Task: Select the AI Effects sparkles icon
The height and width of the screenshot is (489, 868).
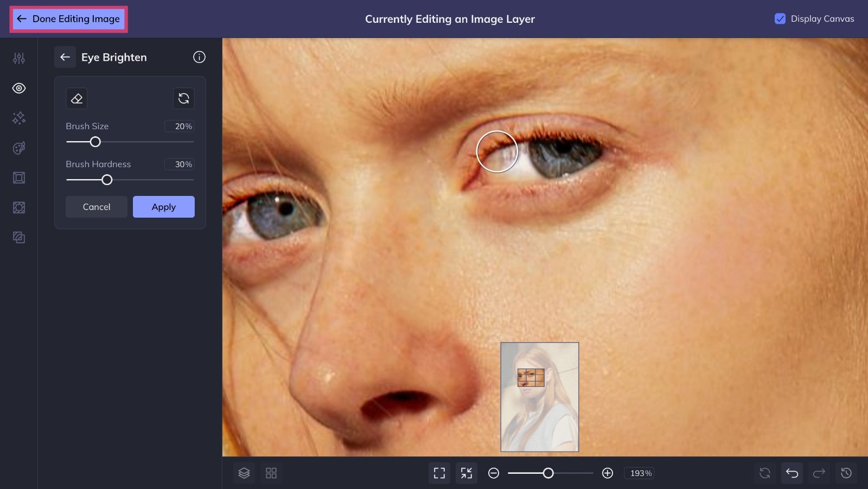Action: (19, 118)
